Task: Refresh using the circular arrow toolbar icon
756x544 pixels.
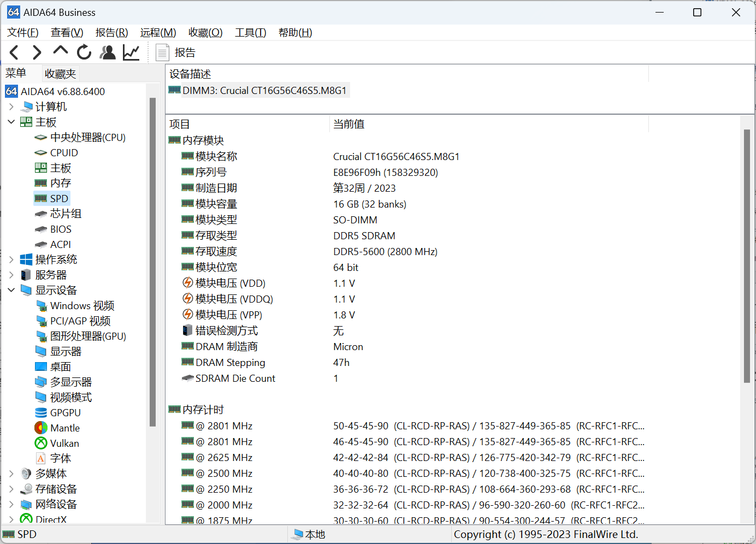Action: (x=84, y=52)
